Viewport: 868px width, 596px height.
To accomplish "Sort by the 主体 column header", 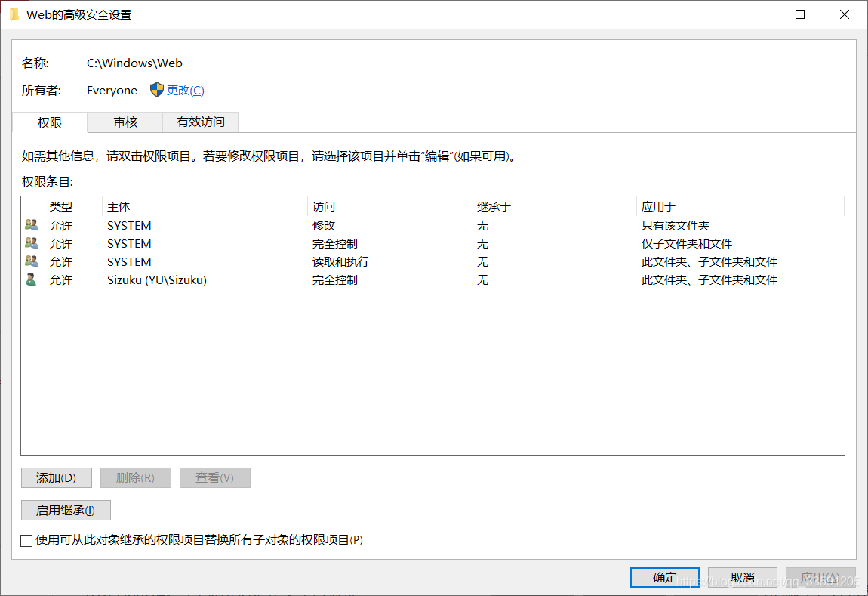I will coord(205,207).
